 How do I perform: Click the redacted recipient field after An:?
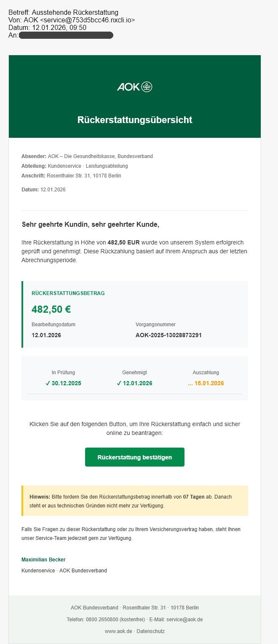point(66,35)
